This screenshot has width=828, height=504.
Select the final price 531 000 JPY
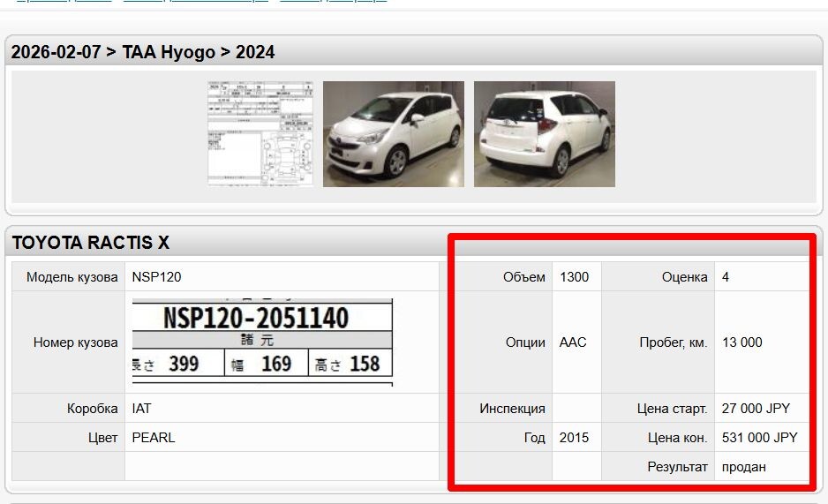(x=759, y=438)
